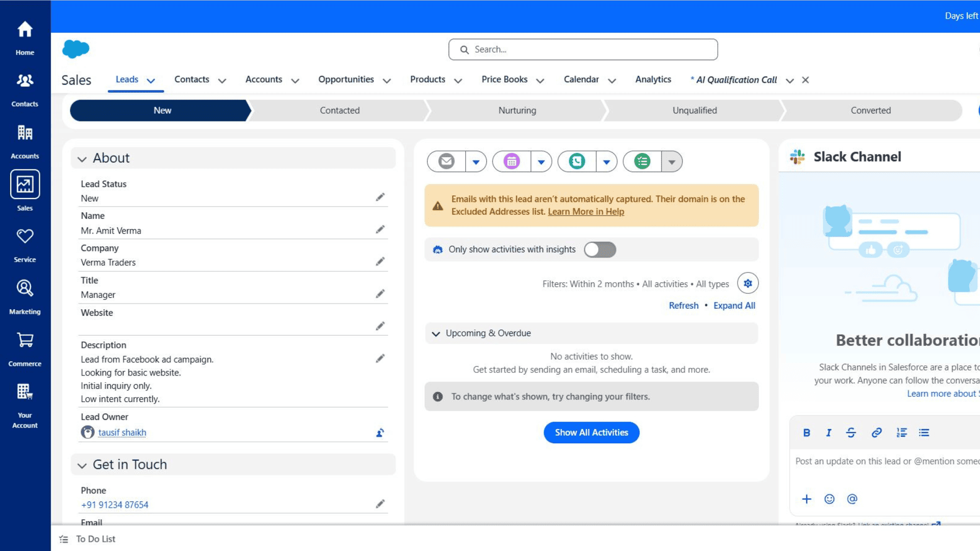Viewport: 980px width, 551px height.
Task: Select Unqualified stage in path
Action: point(694,110)
